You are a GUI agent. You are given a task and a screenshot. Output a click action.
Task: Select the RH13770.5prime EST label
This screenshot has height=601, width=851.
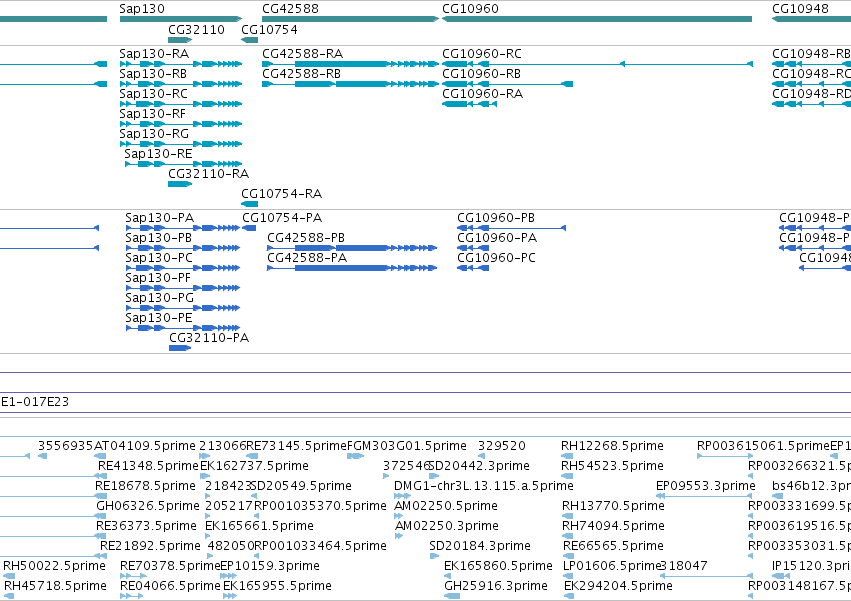pyautogui.click(x=613, y=506)
